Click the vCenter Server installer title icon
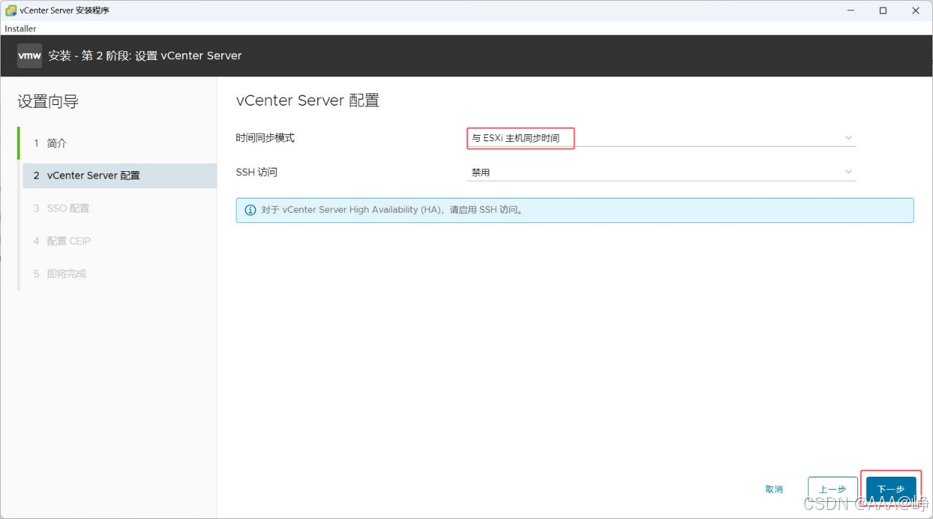 coord(10,10)
